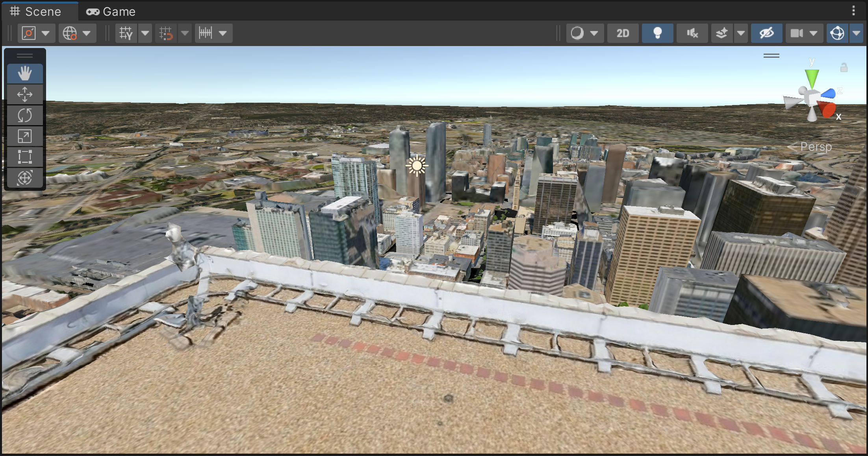Image resolution: width=868 pixels, height=456 pixels.
Task: Switch to the Game tab
Action: [x=111, y=11]
